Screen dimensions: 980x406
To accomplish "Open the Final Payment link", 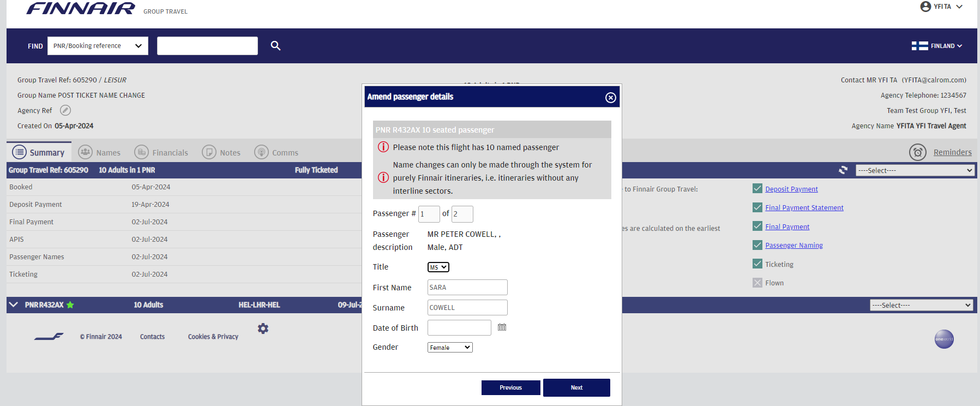I will (x=787, y=226).
